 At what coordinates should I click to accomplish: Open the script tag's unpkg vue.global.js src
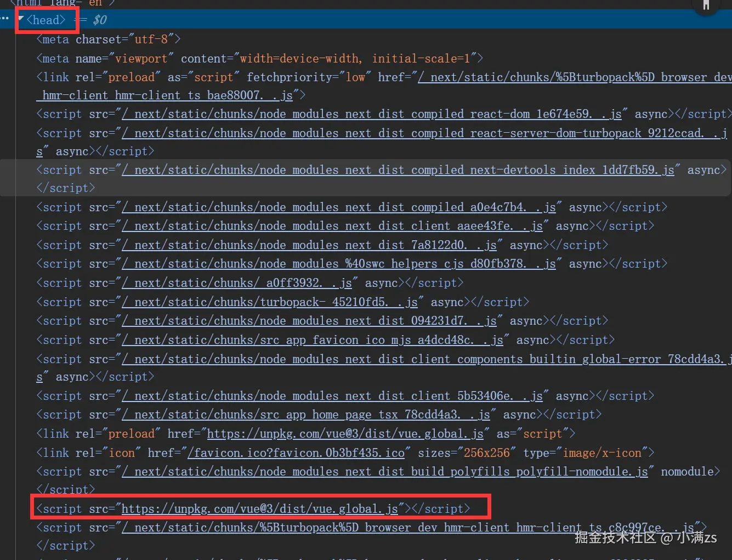click(x=260, y=509)
